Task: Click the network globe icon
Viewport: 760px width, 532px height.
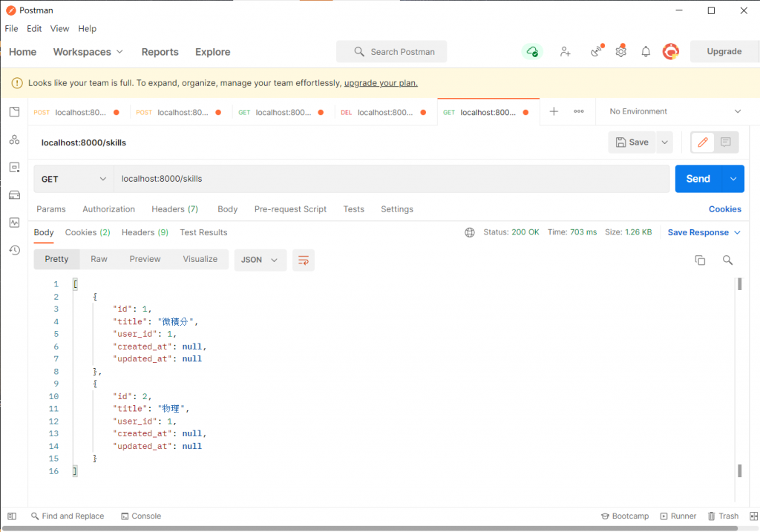Action: click(470, 232)
